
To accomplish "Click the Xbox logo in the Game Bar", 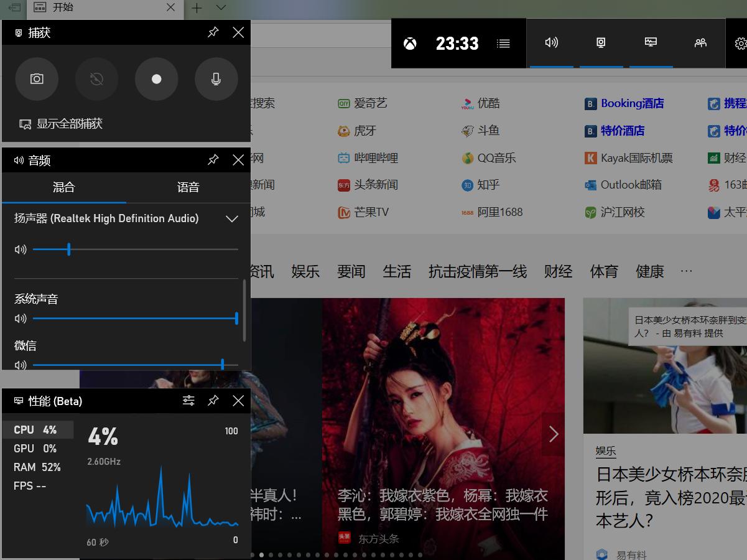I will pos(410,44).
